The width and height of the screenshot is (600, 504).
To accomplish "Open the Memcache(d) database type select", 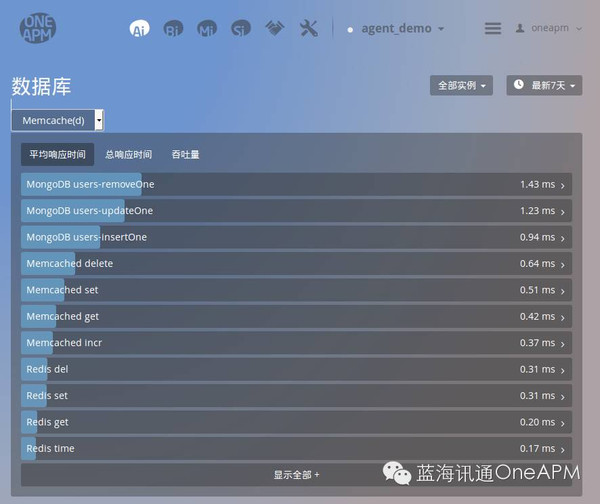I will point(57,121).
